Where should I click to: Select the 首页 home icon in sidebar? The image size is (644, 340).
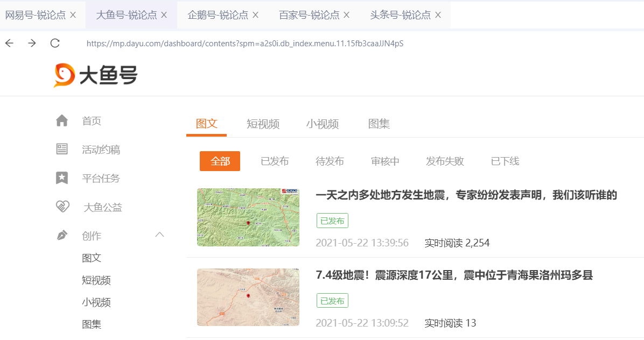61,121
